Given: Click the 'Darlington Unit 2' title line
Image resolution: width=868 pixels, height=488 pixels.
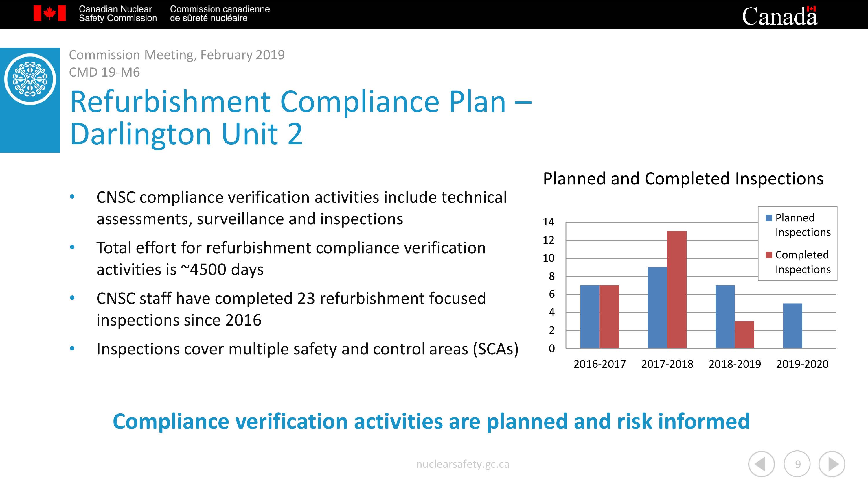Looking at the screenshot, I should tap(186, 134).
